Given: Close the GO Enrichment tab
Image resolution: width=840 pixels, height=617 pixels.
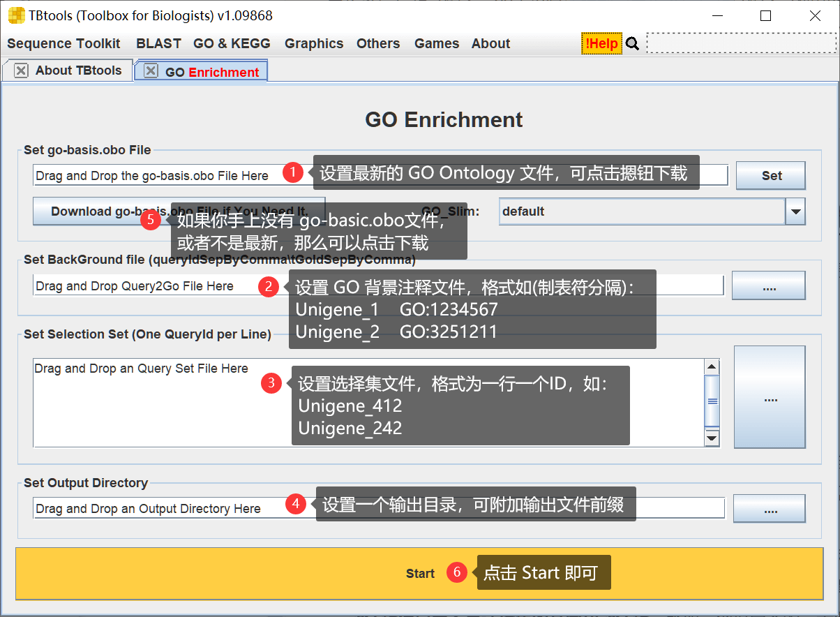Looking at the screenshot, I should click(x=150, y=71).
